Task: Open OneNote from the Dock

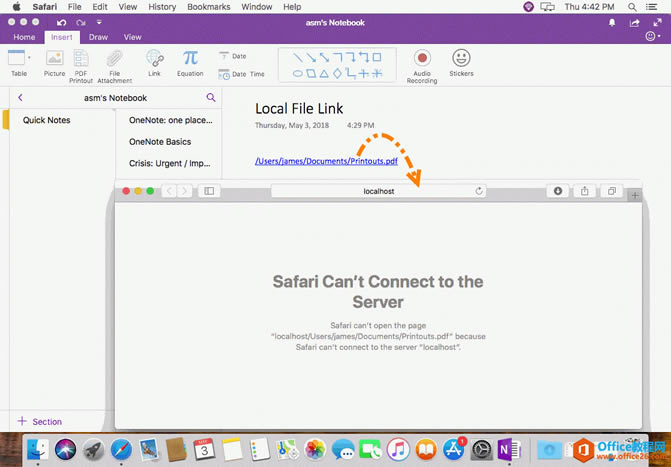Action: tap(509, 449)
